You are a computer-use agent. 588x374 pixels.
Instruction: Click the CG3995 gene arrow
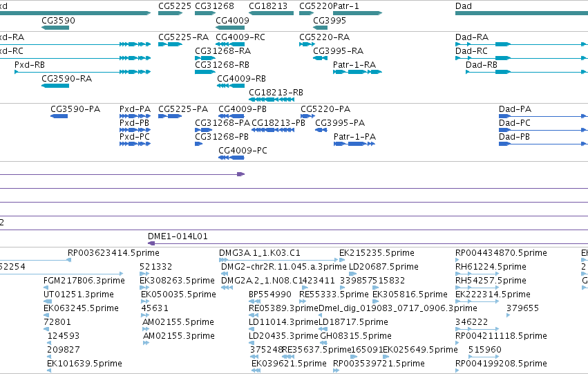pyautogui.click(x=320, y=28)
